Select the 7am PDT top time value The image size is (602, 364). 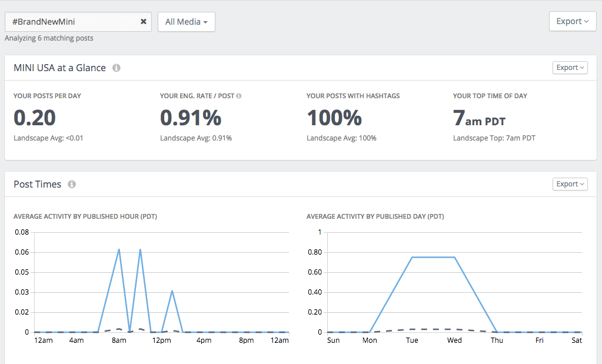pyautogui.click(x=479, y=118)
